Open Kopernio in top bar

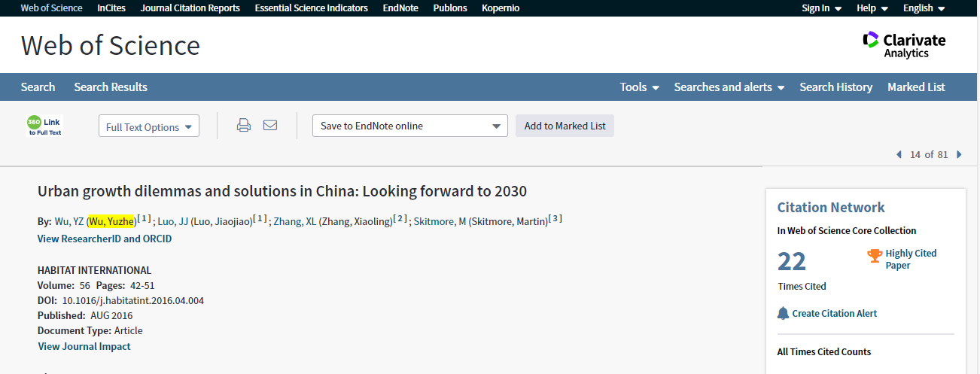(x=501, y=8)
